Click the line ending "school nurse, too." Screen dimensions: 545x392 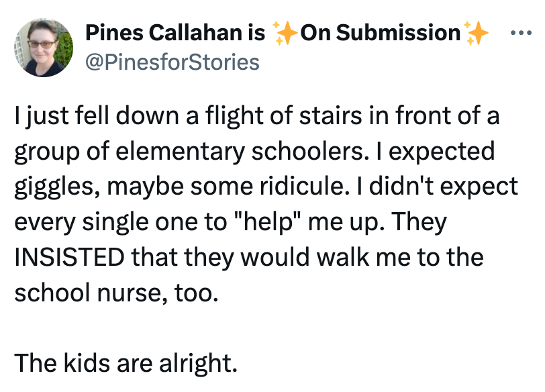pyautogui.click(x=116, y=293)
